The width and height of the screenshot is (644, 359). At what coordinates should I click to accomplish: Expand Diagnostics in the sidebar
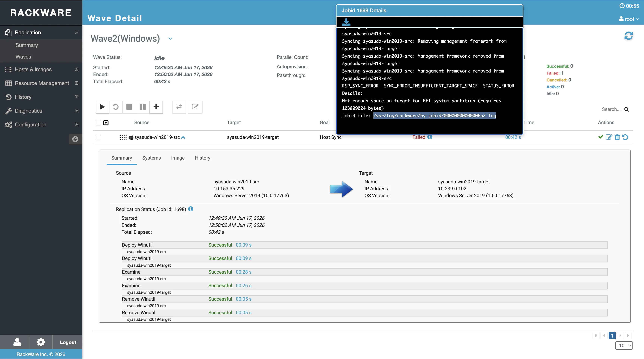pyautogui.click(x=77, y=111)
